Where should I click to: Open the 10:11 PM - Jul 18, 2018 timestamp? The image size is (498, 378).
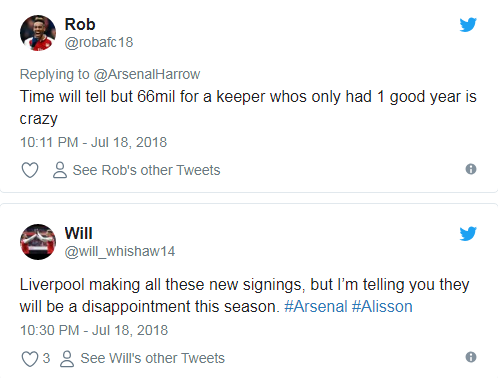pyautogui.click(x=93, y=142)
